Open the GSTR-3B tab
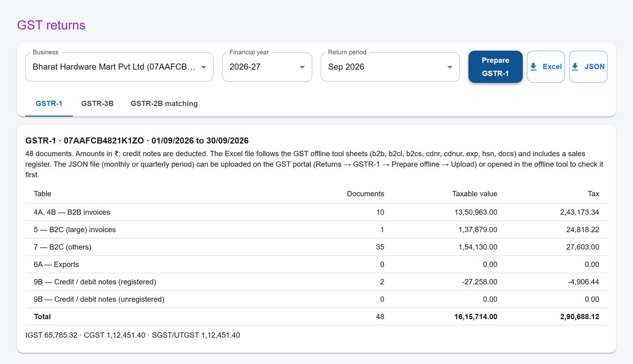633x364 pixels. click(x=97, y=104)
